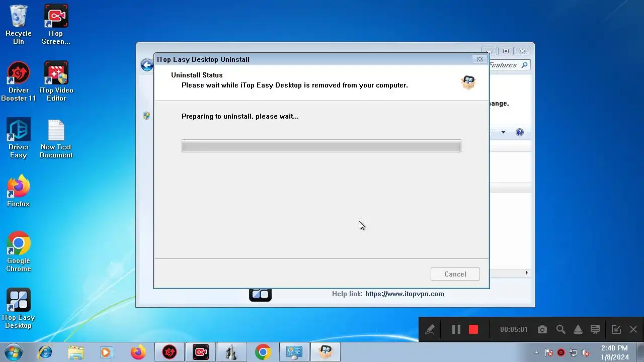Open the clock showing 2:40 PM
The image size is (644, 362).
[x=614, y=352]
